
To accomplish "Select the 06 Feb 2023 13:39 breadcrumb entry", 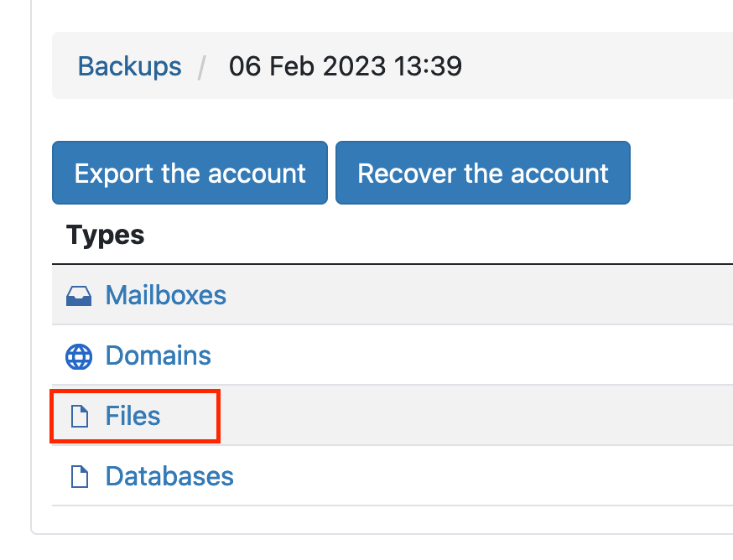I will tap(345, 66).
